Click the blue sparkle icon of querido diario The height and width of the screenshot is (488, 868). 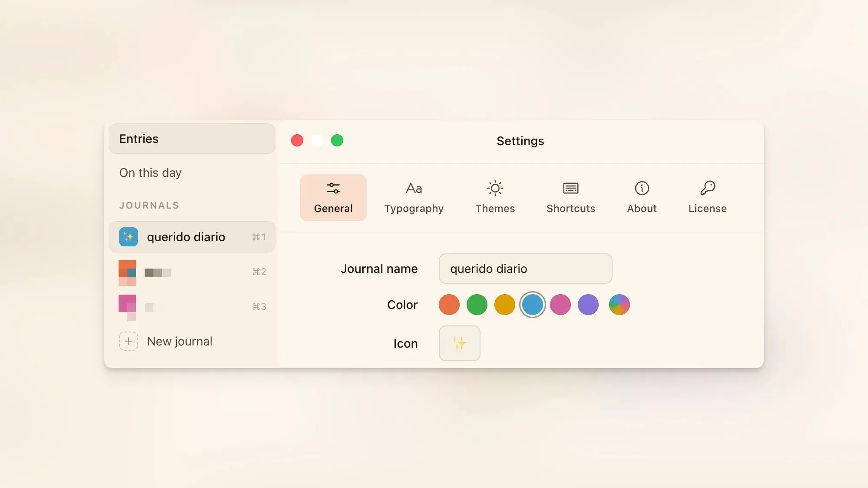128,237
